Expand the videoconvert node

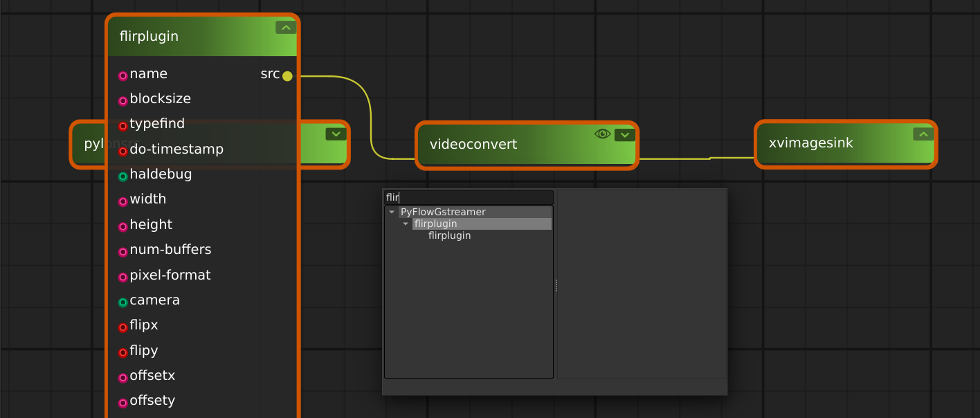[624, 135]
